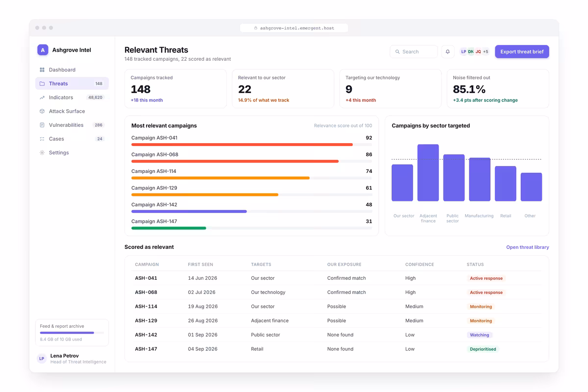Click the Dashboard grid icon
Viewport: 588px width, 392px height.
click(42, 70)
